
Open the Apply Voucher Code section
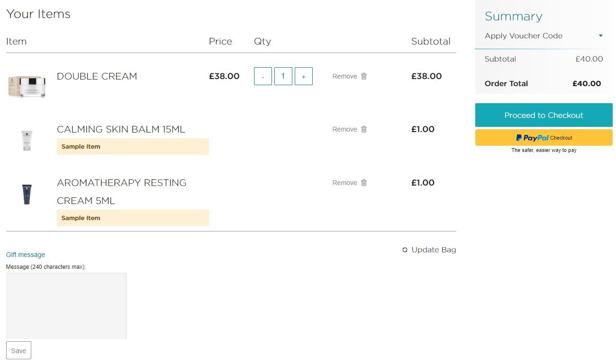(x=544, y=36)
